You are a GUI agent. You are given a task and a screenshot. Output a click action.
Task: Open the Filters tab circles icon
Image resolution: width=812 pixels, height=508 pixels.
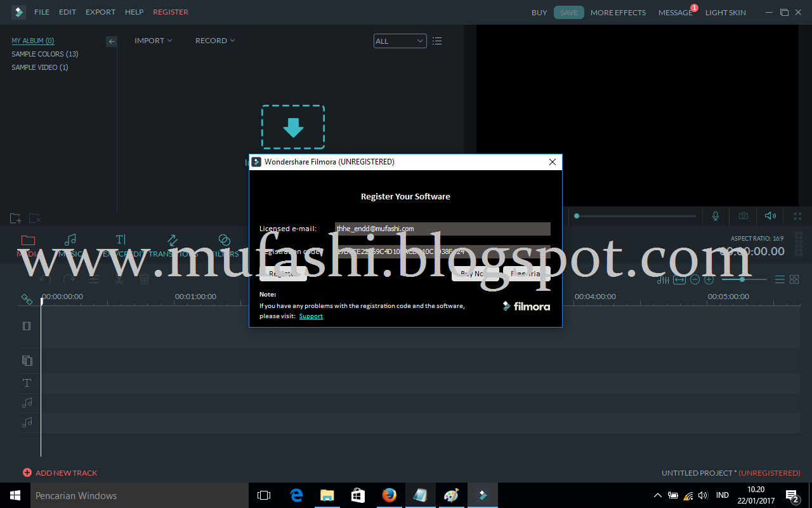224,239
